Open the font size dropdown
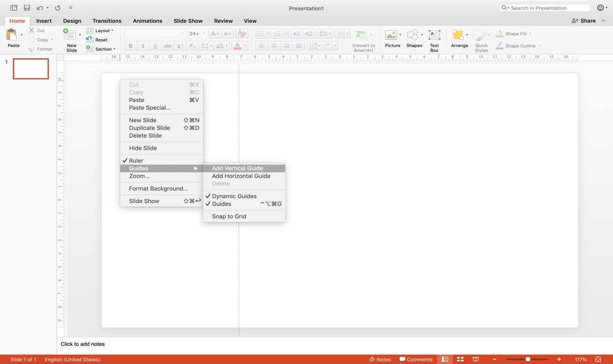 pyautogui.click(x=204, y=34)
